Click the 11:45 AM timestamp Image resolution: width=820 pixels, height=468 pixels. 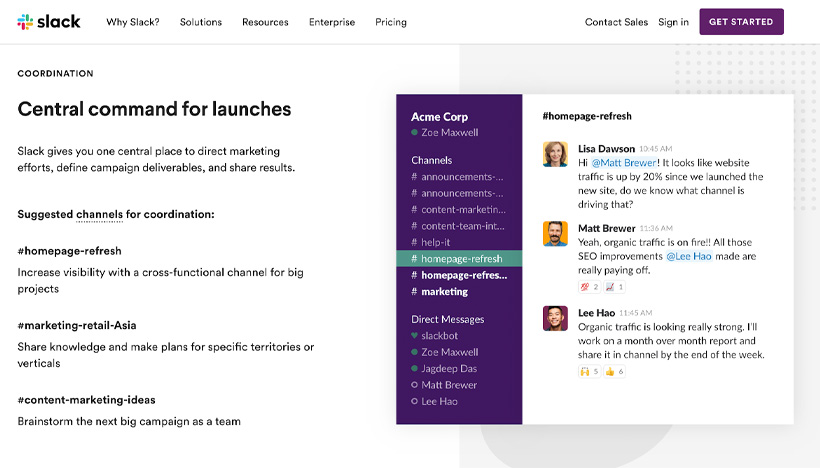tap(635, 313)
